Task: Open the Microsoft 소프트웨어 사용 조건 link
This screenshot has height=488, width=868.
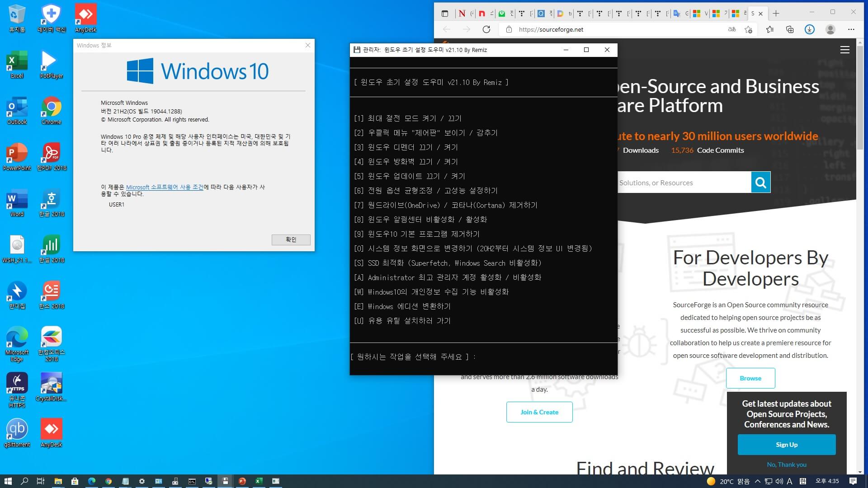Action: click(165, 187)
